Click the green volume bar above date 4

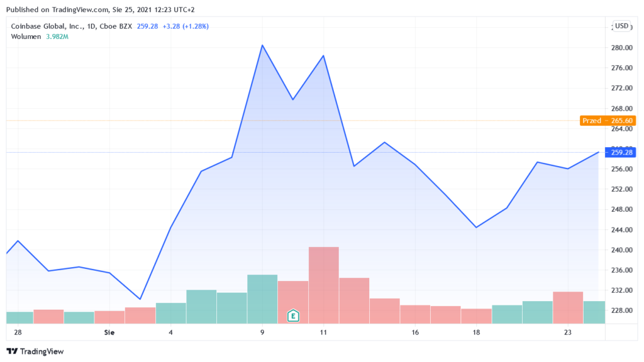[x=171, y=313]
